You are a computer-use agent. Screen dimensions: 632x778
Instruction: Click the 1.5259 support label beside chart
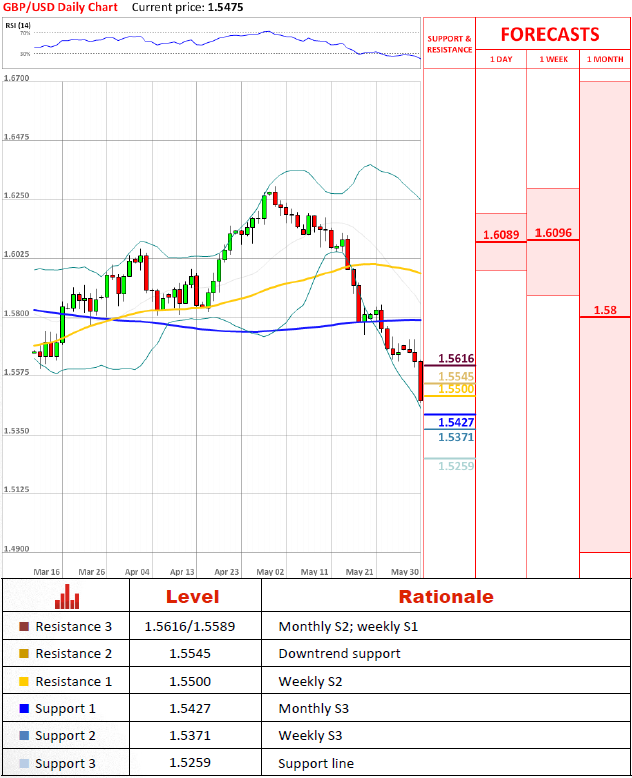tap(456, 466)
